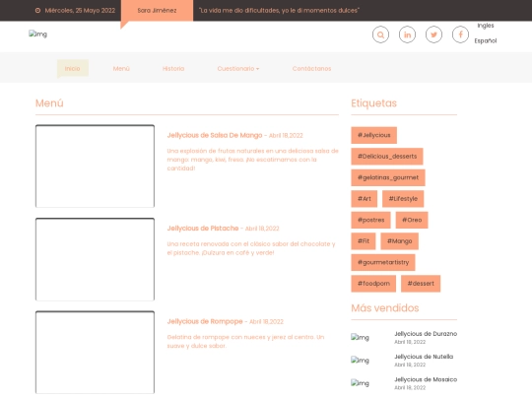Image resolution: width=532 pixels, height=399 pixels.
Task: Open Jellycious de Pistache title
Action: click(203, 229)
